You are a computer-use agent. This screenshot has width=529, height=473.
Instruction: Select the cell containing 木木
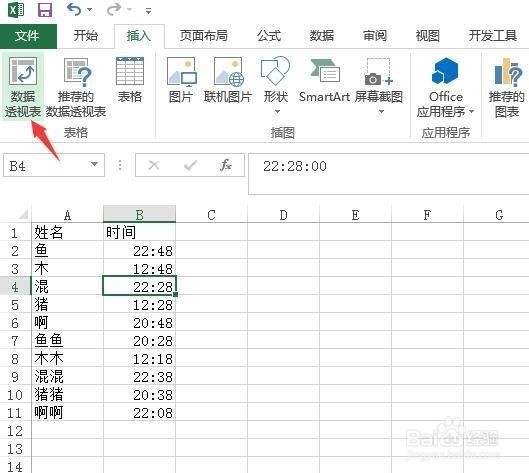pos(67,358)
